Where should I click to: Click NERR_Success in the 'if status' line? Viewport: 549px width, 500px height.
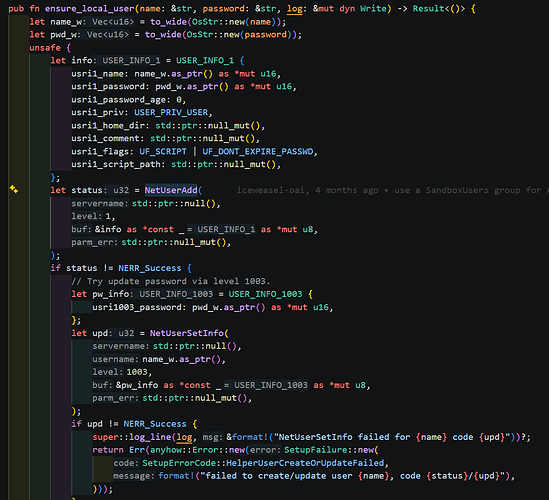coord(150,268)
